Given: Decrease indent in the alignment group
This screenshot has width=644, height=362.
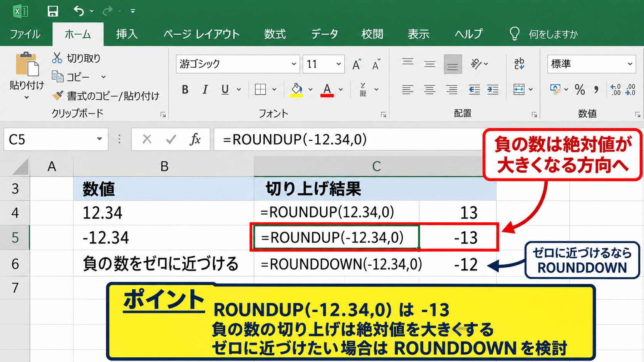Looking at the screenshot, I should point(474,90).
